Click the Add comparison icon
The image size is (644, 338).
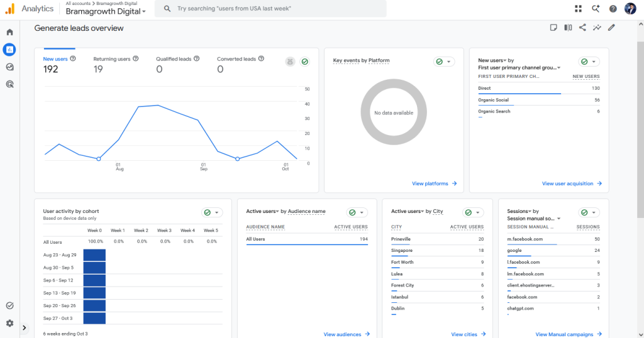[568, 28]
